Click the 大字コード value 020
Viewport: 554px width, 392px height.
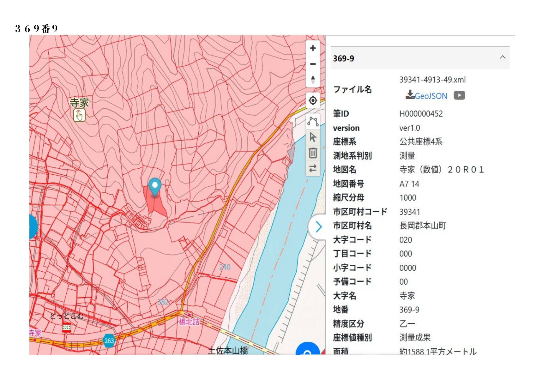point(406,240)
